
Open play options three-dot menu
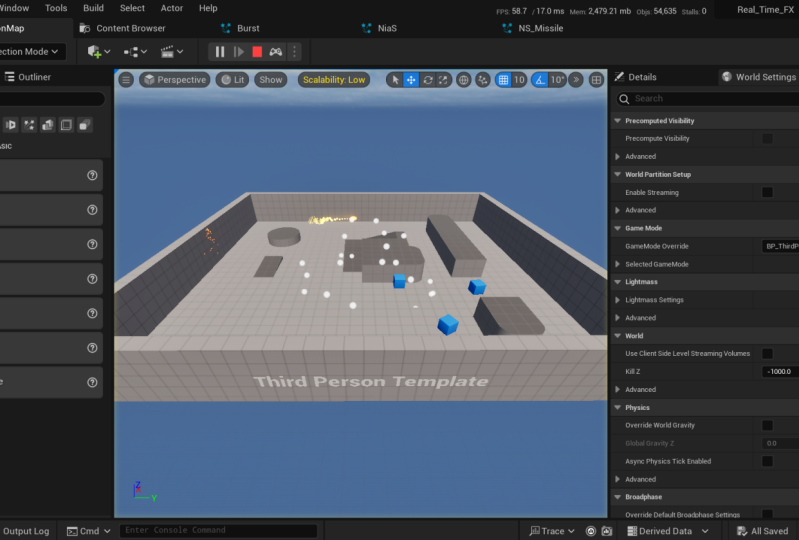[294, 51]
